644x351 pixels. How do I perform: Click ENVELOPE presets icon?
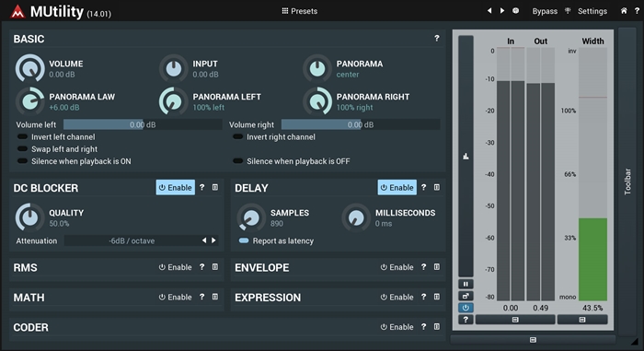click(x=437, y=266)
